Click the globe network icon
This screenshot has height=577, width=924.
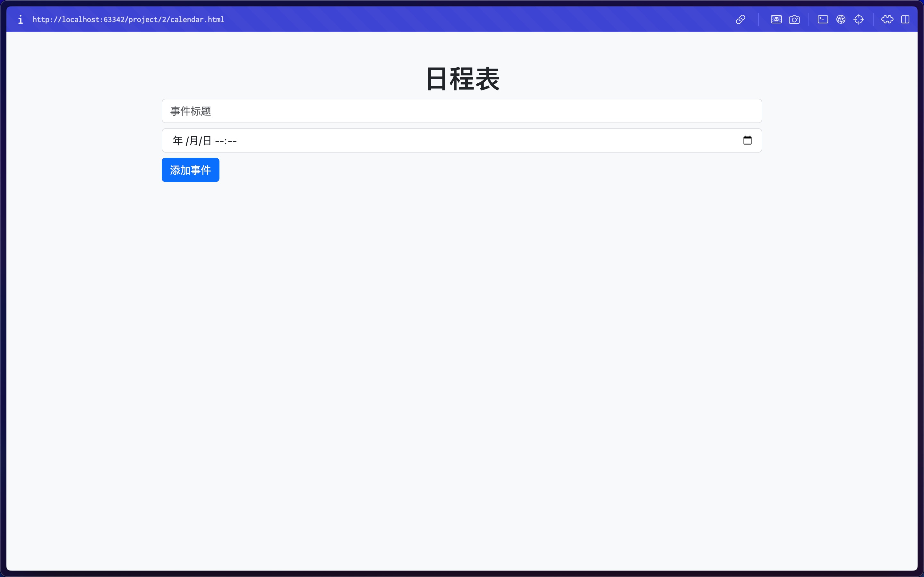click(841, 20)
